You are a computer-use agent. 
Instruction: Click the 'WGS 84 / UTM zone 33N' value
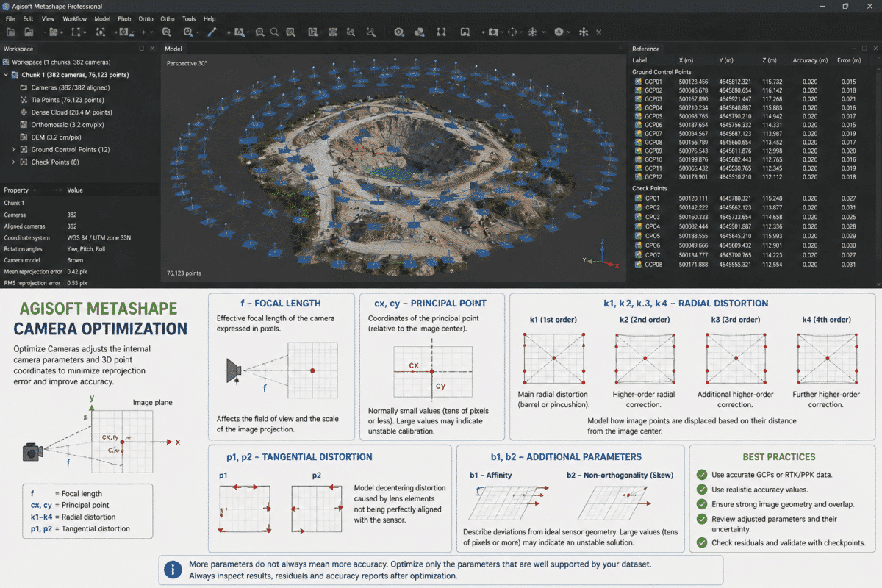99,237
